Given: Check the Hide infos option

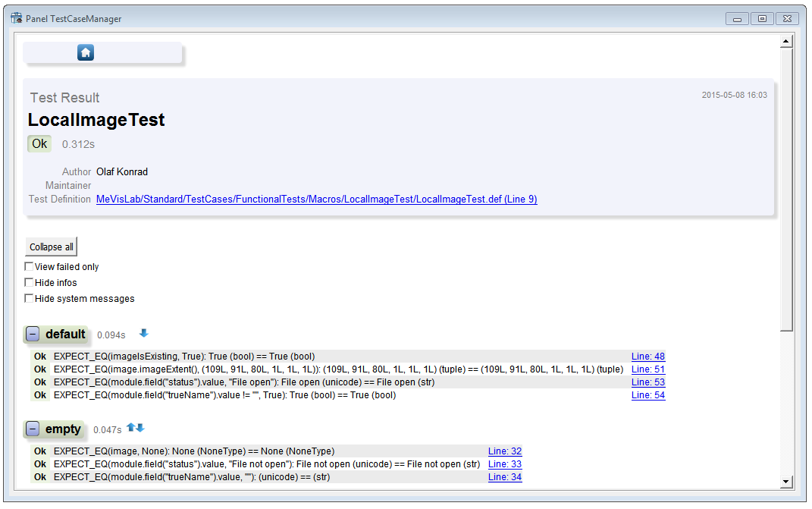Looking at the screenshot, I should [29, 283].
